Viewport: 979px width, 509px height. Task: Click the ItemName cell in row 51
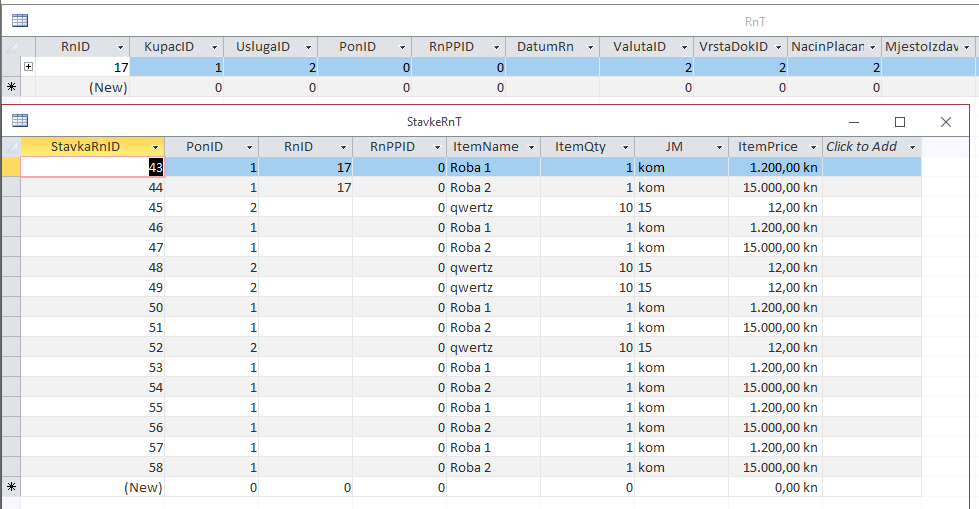pos(493,327)
